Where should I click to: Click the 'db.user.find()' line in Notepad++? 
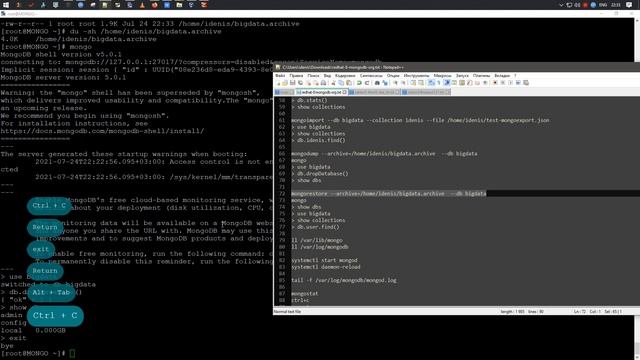315,227
